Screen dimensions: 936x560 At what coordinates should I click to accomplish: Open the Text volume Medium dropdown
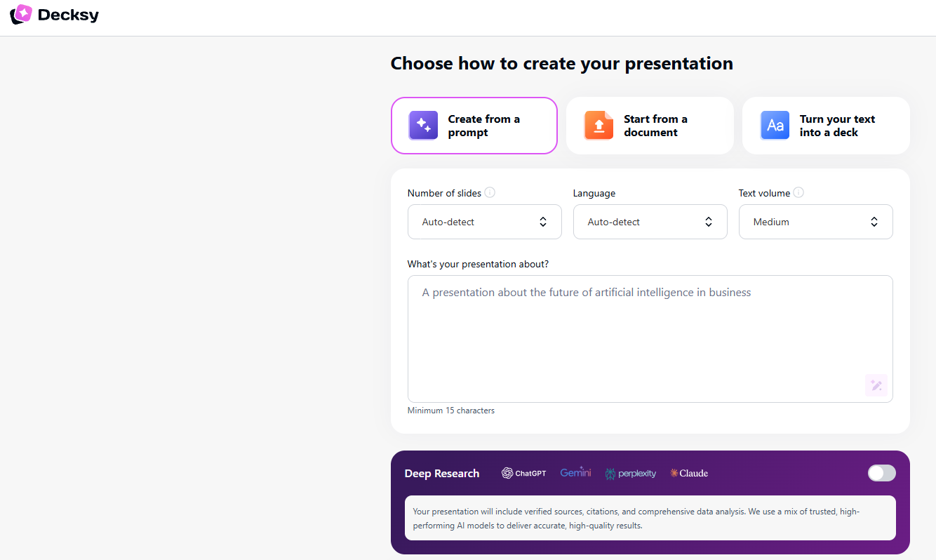[x=816, y=222]
